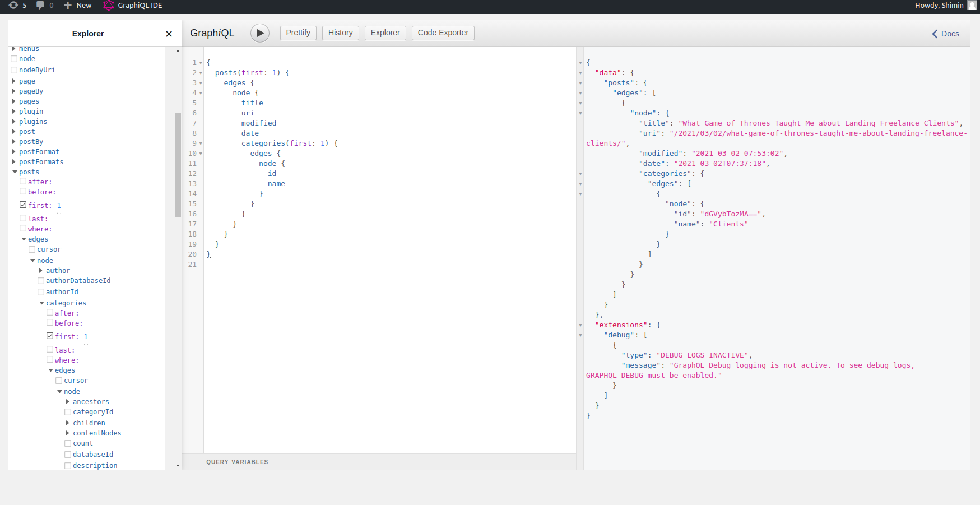Check the categoryId field
This screenshot has width=980, height=505.
click(x=68, y=412)
